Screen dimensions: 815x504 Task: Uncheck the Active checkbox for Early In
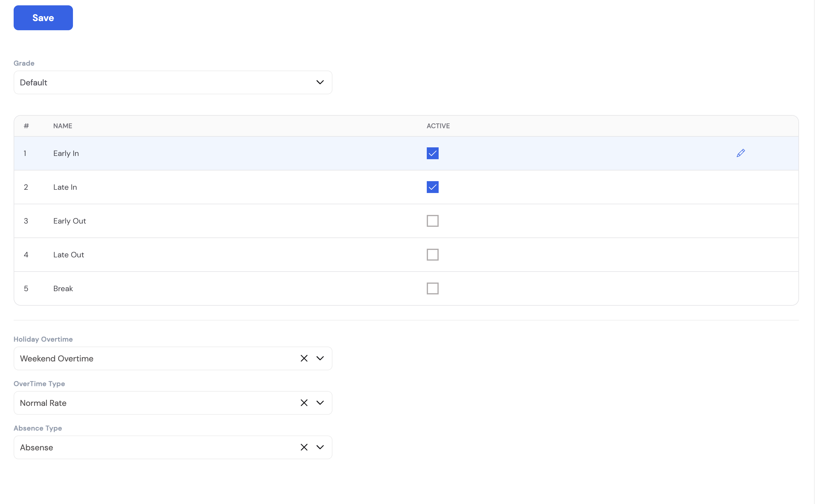click(x=432, y=153)
